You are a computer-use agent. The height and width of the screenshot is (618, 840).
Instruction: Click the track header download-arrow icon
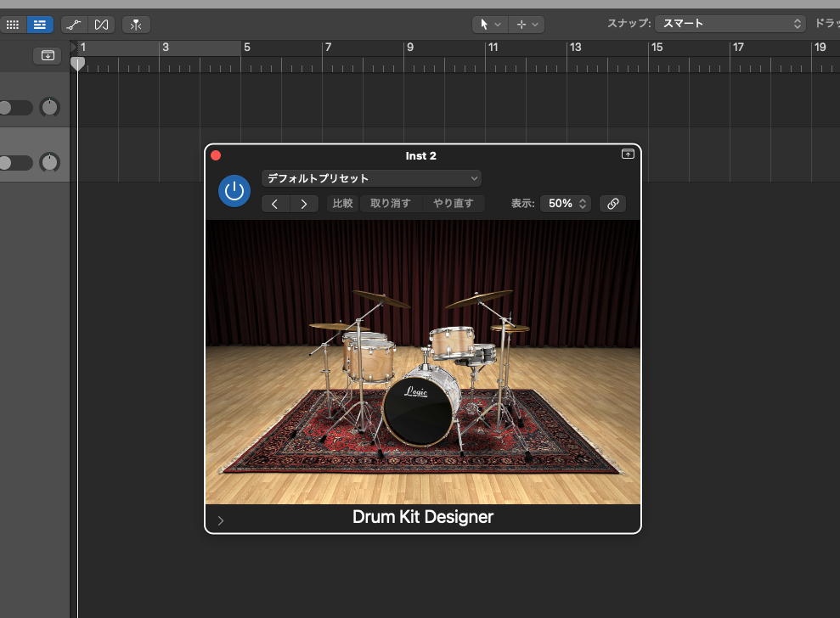click(48, 56)
